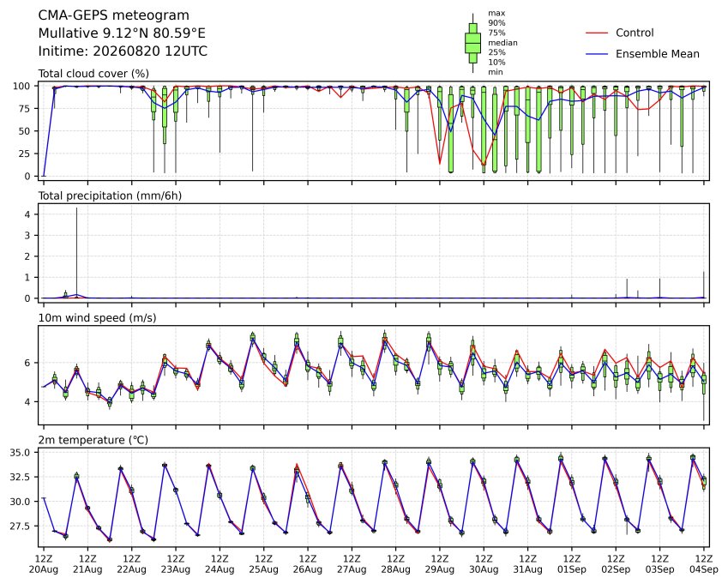Click the 'median' label in box-plot legend
The image size is (728, 584).
click(x=502, y=43)
